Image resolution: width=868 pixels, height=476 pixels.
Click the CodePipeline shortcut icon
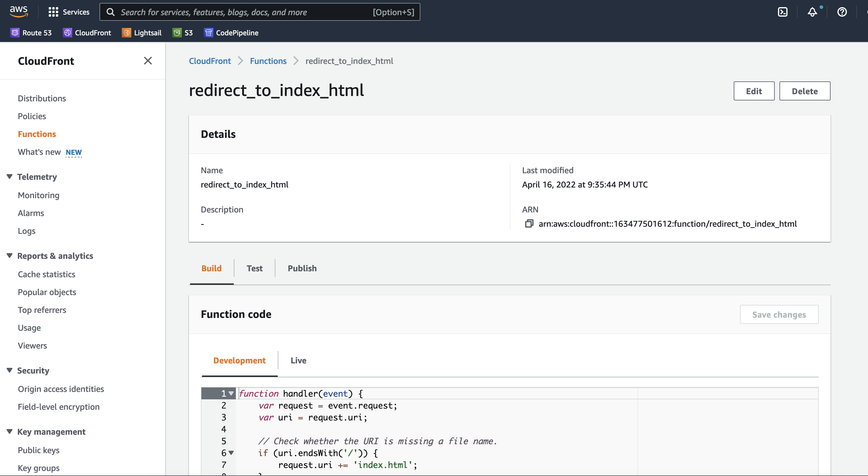209,33
